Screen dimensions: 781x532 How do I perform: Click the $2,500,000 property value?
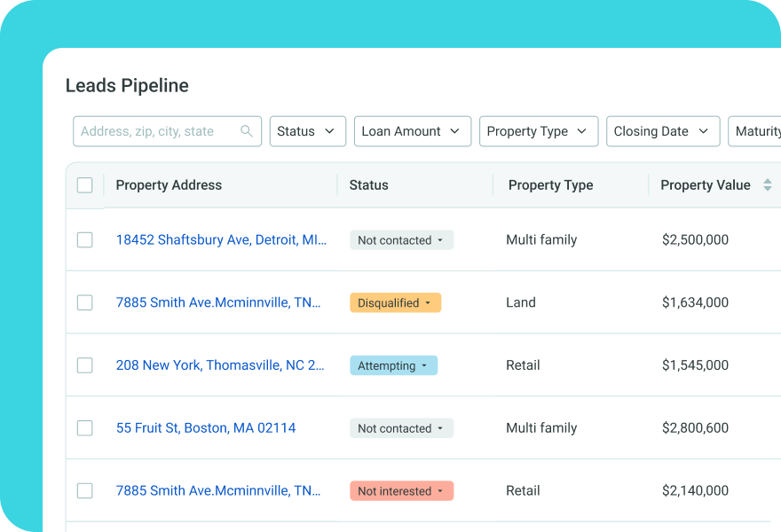695,240
